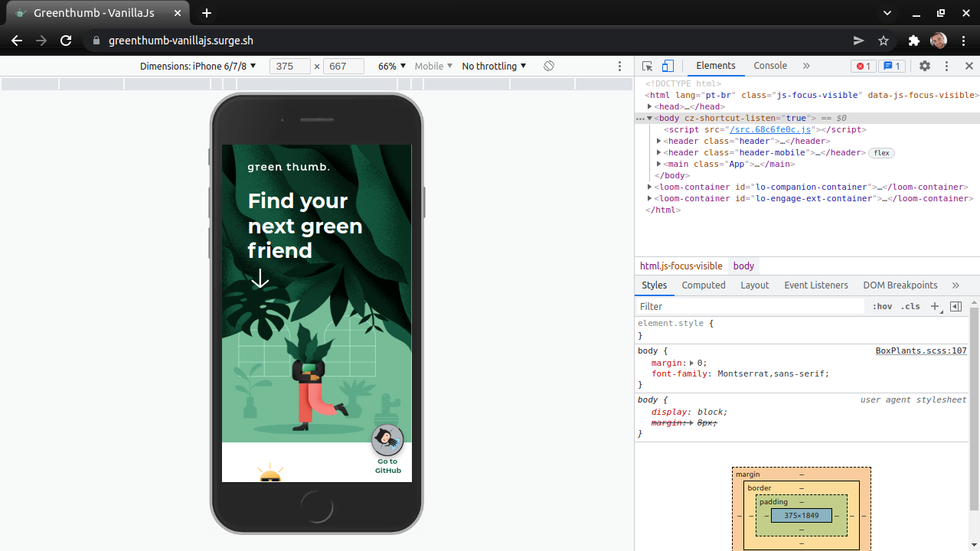Viewport: 980px width, 551px height.
Task: Show more DevTools panels chevron
Action: (806, 66)
